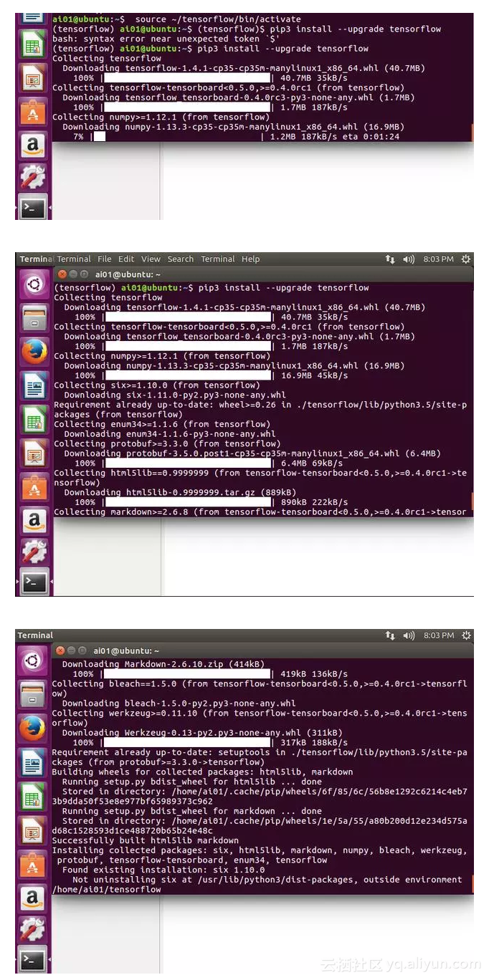Image resolution: width=489 pixels, height=980 pixels.
Task: Click the 8:03 PM clock in the bottom screenshot
Action: point(438,635)
